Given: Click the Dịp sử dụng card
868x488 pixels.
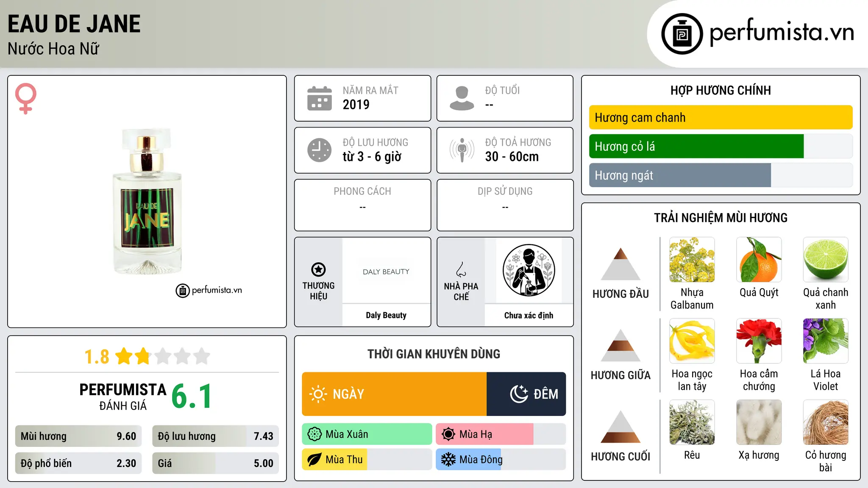Looking at the screenshot, I should [505, 205].
